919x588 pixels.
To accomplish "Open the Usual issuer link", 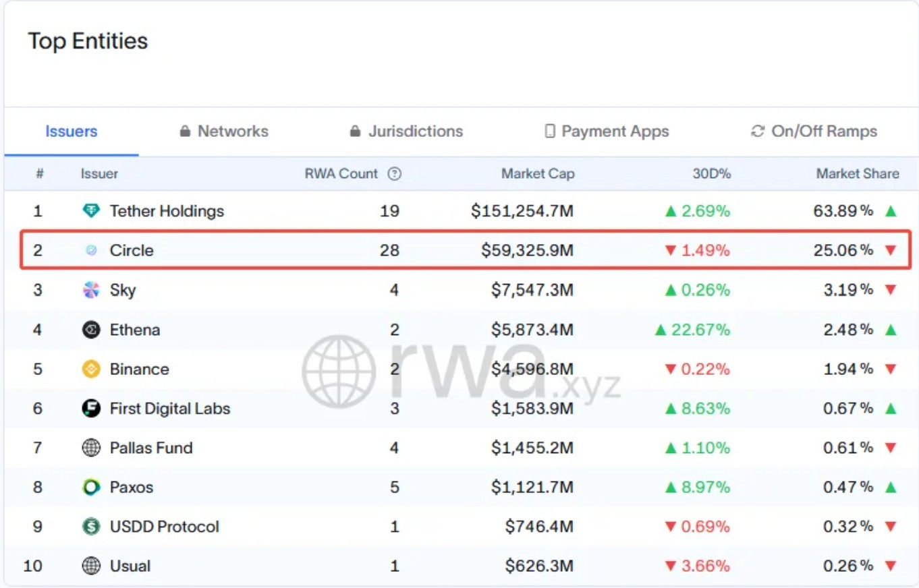I will 130,566.
